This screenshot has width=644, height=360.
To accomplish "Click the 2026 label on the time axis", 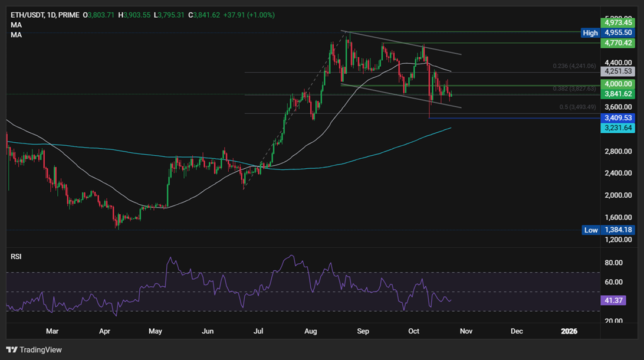I will (569, 331).
